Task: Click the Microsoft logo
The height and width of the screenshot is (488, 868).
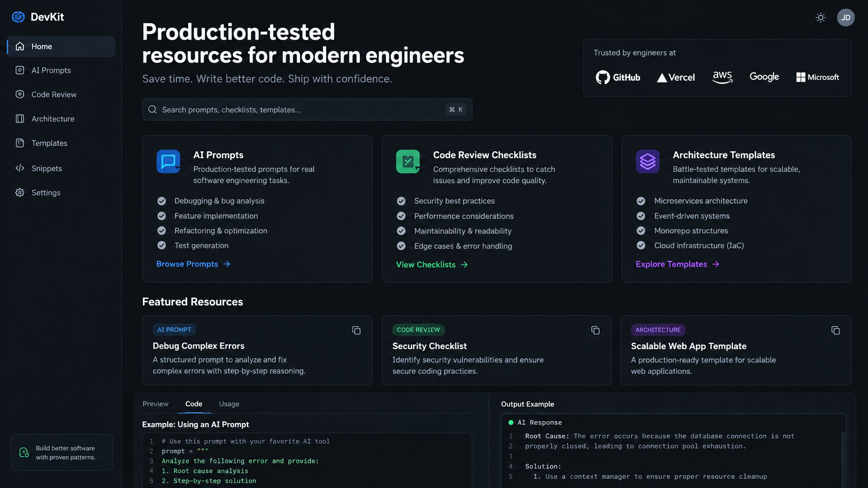Action: point(818,77)
